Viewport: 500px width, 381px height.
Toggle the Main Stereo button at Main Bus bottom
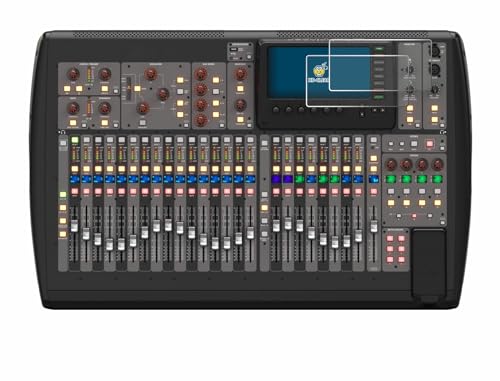coord(240,119)
